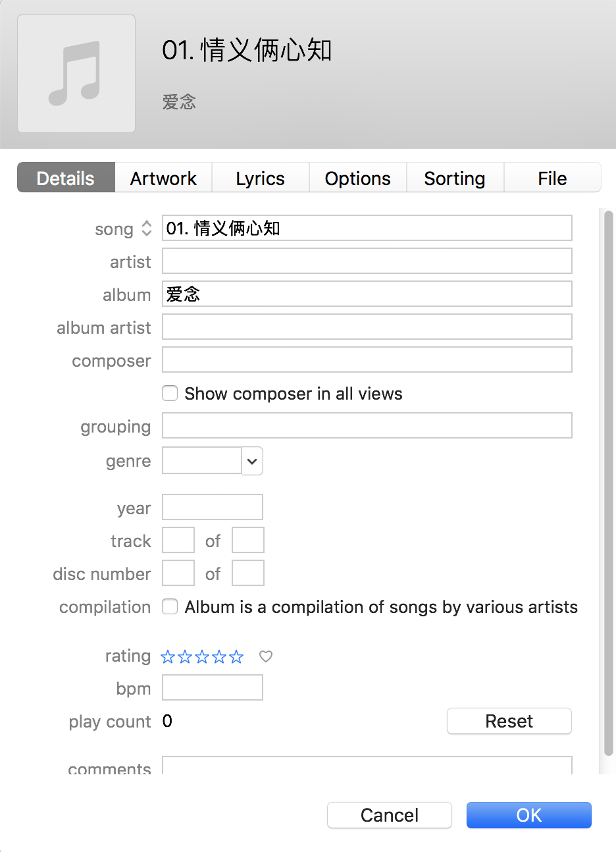This screenshot has width=616, height=852.
Task: Check the compilation of various artists box
Action: (x=170, y=607)
